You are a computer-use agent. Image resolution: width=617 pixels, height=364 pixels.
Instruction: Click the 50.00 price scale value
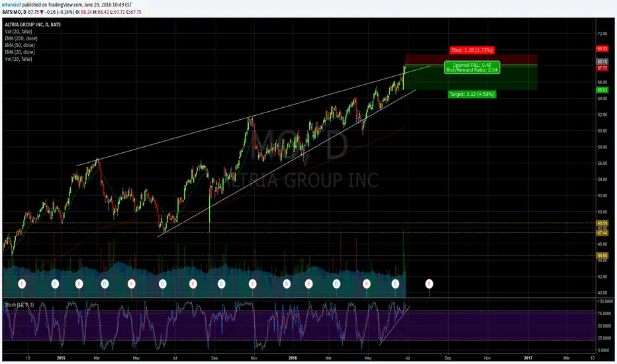pyautogui.click(x=602, y=212)
